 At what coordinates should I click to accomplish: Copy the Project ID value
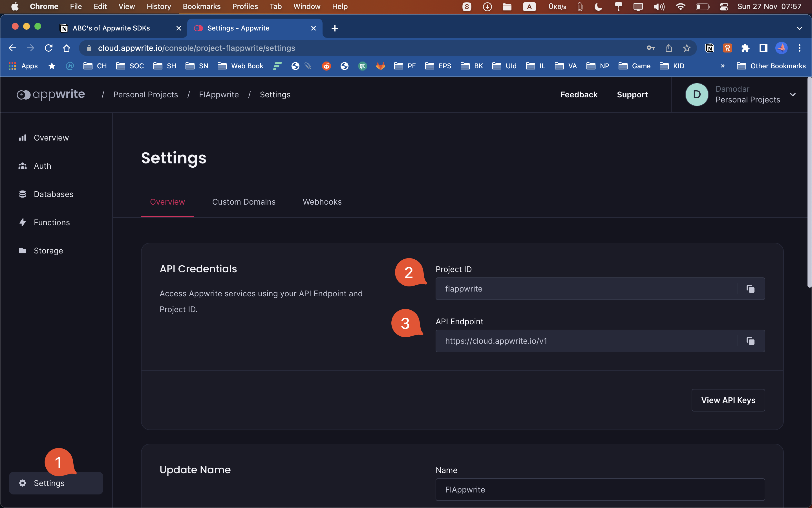(x=751, y=289)
